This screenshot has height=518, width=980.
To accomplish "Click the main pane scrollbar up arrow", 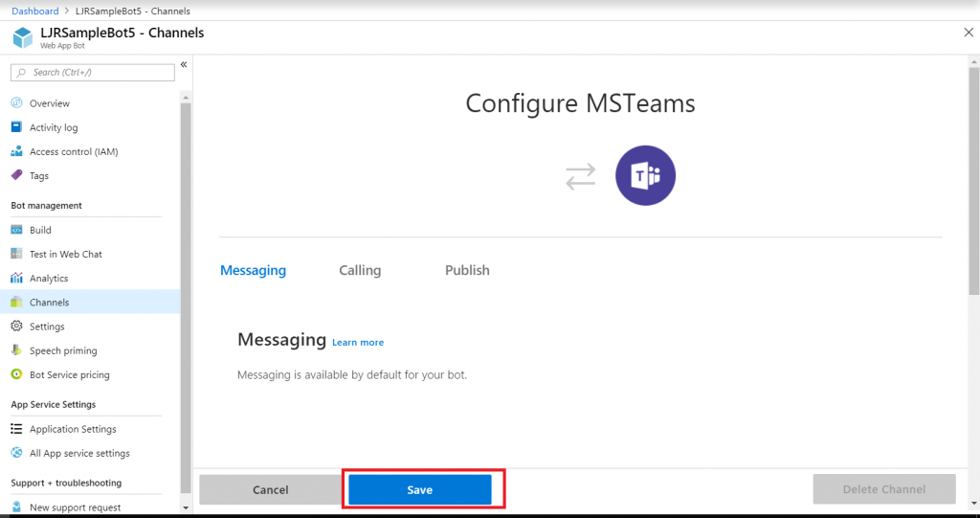I will tap(974, 61).
